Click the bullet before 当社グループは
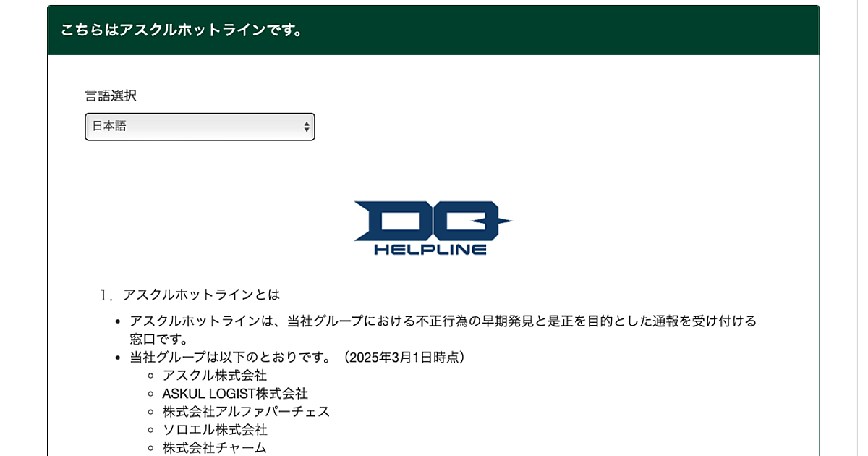 coord(118,358)
